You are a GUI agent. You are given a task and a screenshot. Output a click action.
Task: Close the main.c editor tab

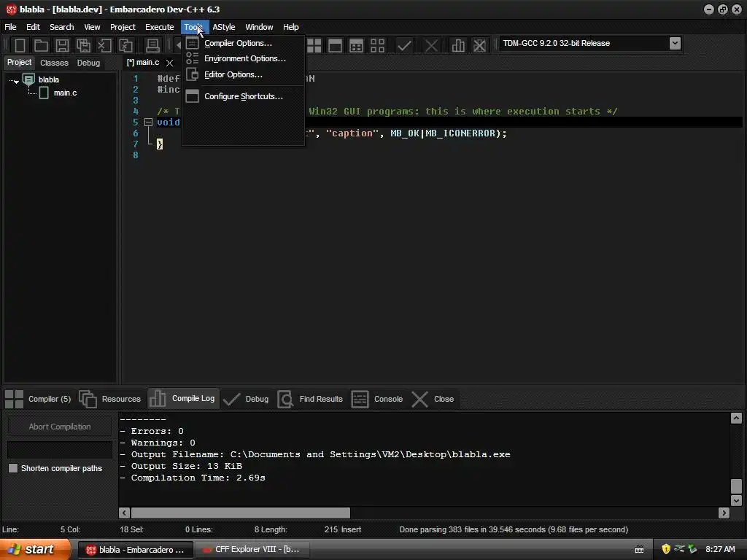pyautogui.click(x=169, y=63)
